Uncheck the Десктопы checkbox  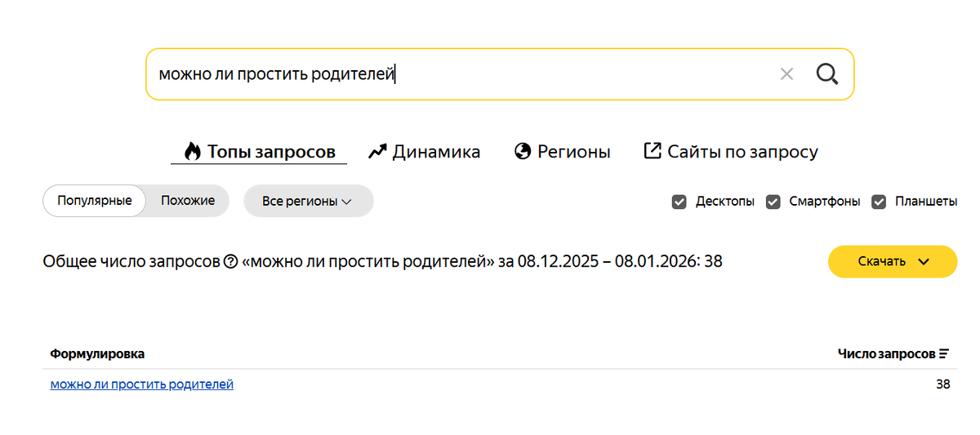[x=679, y=202]
